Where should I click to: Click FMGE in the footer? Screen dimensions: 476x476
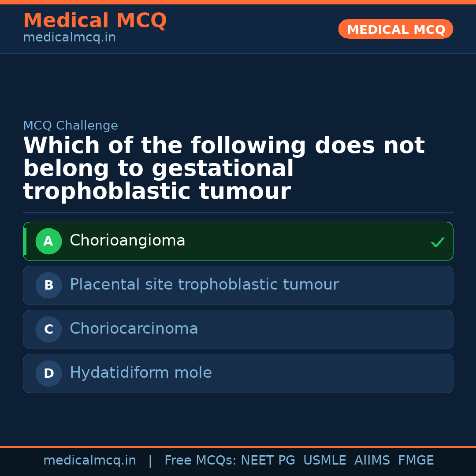point(416,461)
